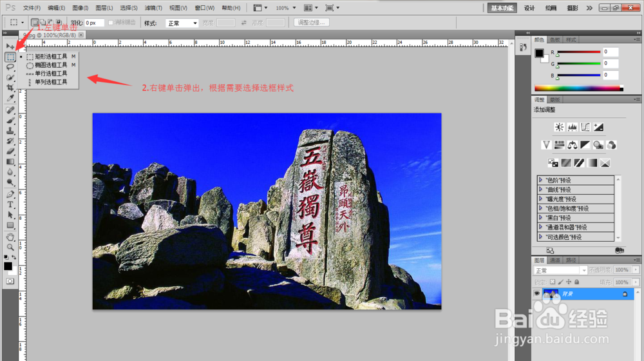Viewport: 644px width, 361px height.
Task: Toggle lock position icon
Action: [x=569, y=282]
